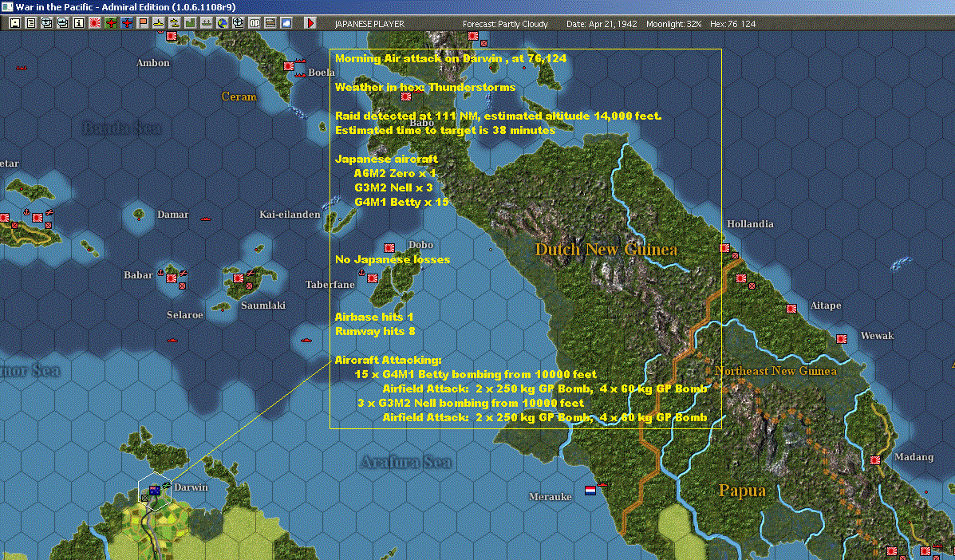
Task: Click red task force ship near Damar
Action: click(206, 218)
